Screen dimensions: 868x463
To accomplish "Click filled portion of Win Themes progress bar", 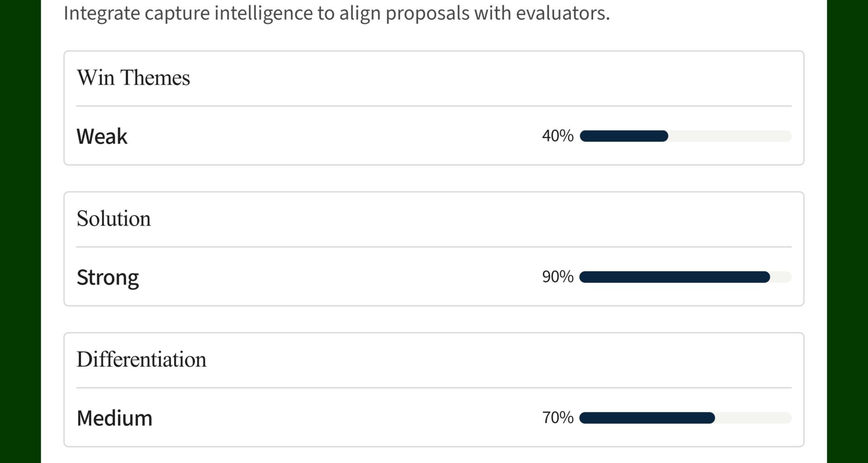I will [x=624, y=136].
